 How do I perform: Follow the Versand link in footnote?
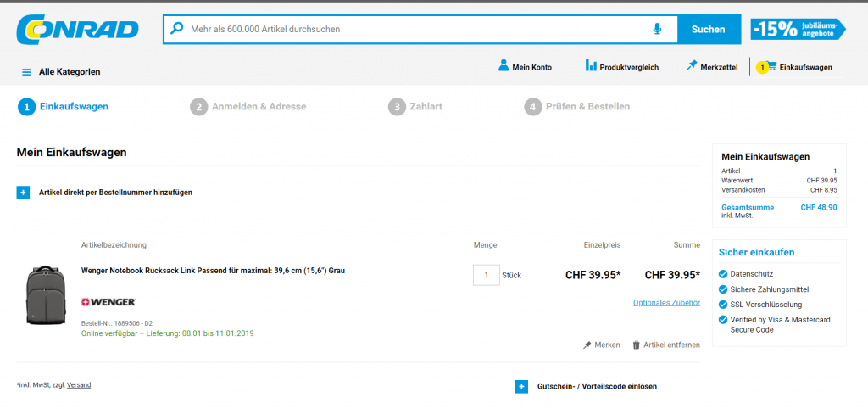79,384
